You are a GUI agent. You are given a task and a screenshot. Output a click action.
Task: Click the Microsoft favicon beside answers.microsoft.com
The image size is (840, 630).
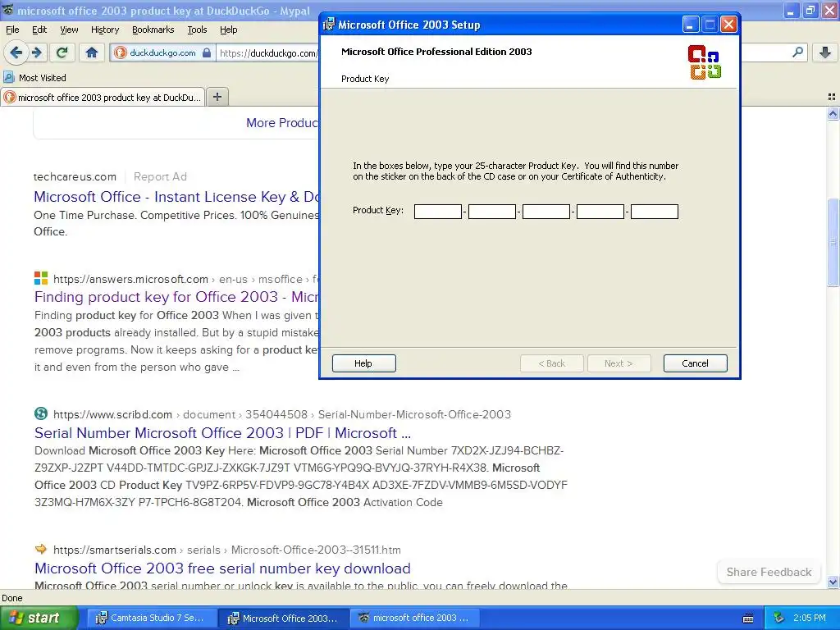pos(41,279)
